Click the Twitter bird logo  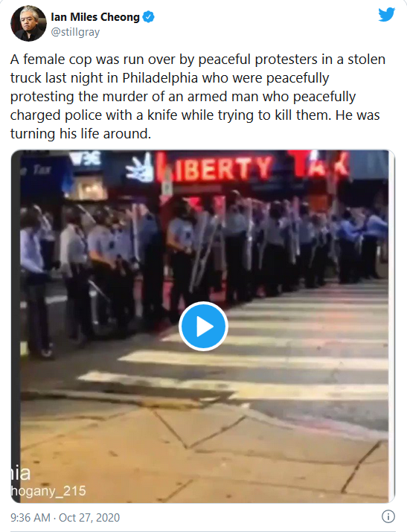[x=387, y=15]
